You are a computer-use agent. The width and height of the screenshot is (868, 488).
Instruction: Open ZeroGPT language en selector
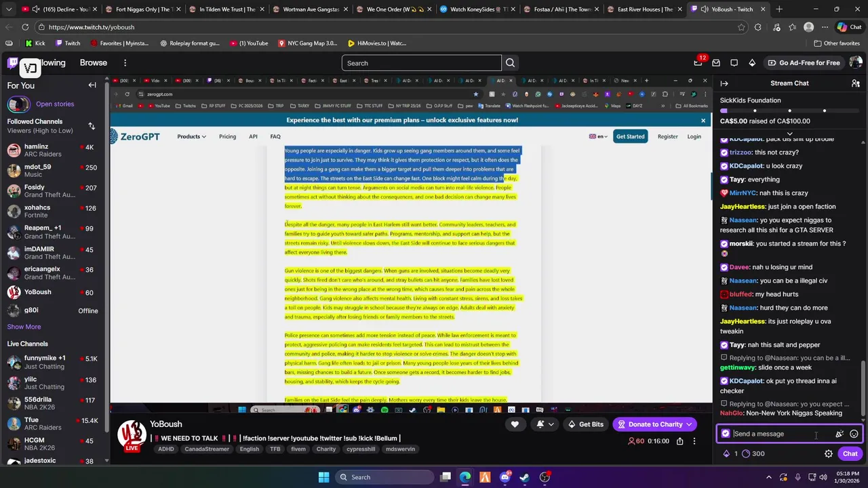(x=597, y=136)
